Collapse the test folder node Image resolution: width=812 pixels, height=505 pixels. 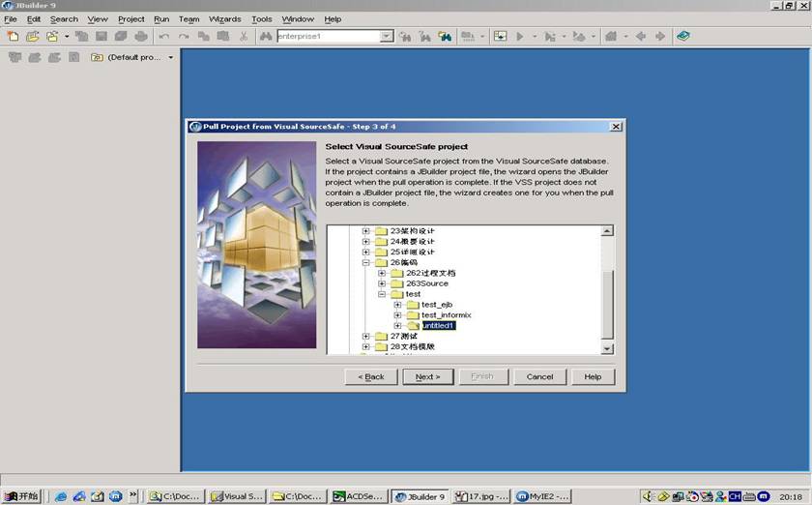pos(382,294)
